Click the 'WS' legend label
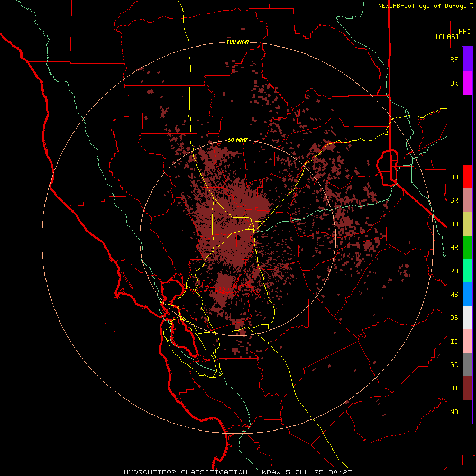The width and height of the screenshot is (476, 476). [x=454, y=295]
